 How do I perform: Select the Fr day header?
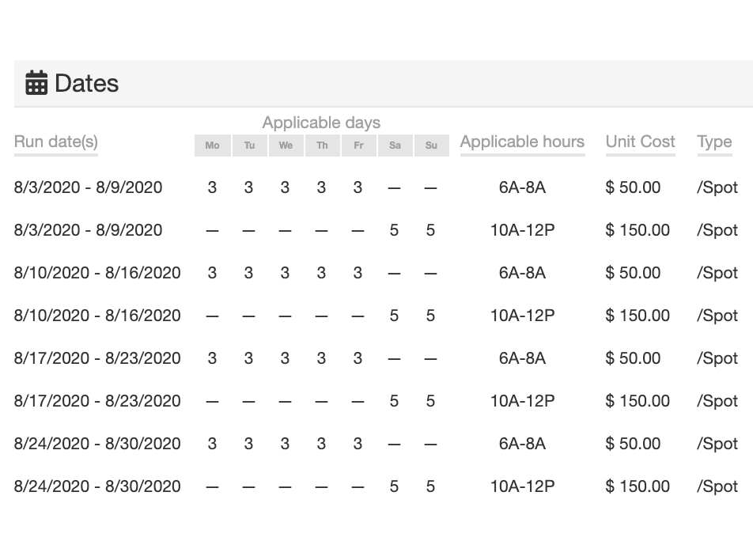[x=358, y=146]
